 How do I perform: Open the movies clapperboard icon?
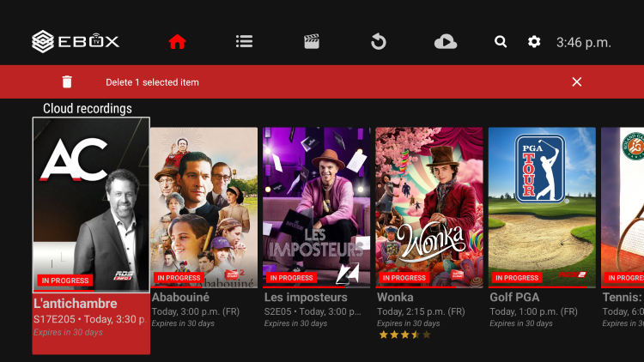pos(312,41)
